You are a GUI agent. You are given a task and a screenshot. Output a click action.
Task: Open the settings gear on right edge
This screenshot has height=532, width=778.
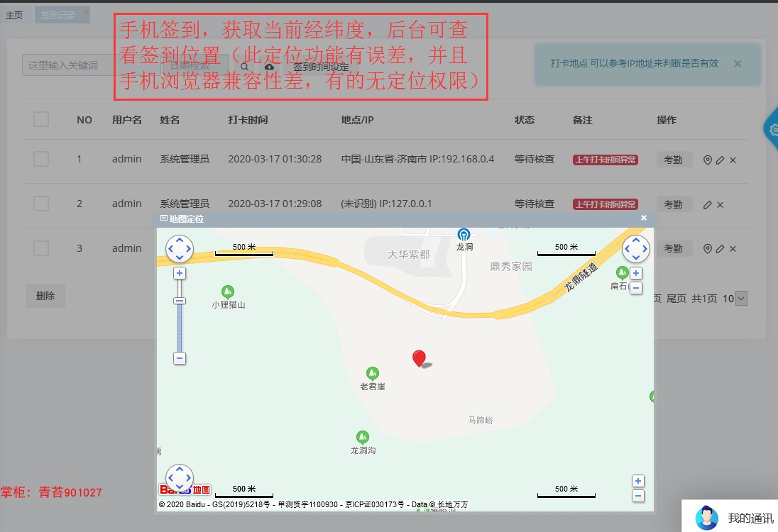[x=773, y=129]
